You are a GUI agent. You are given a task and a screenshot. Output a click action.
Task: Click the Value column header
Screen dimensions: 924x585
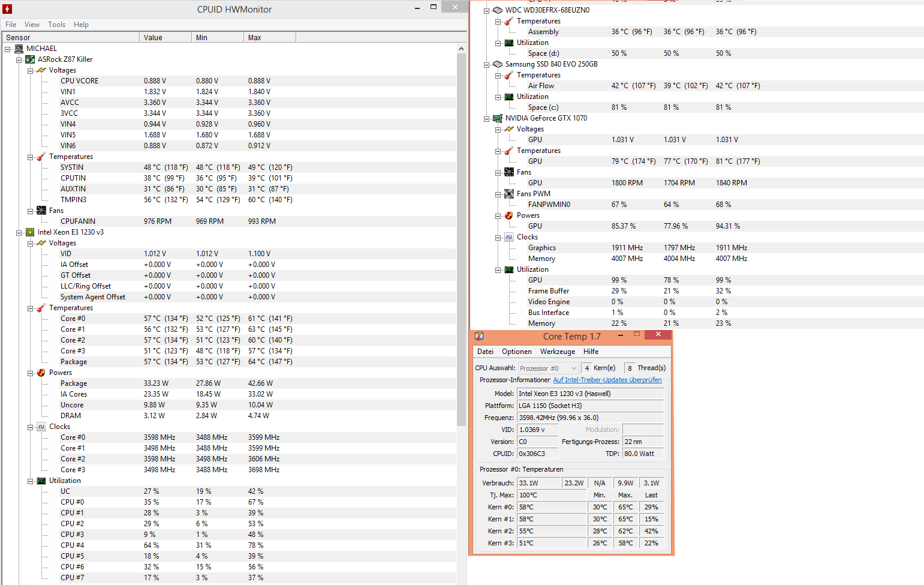165,37
